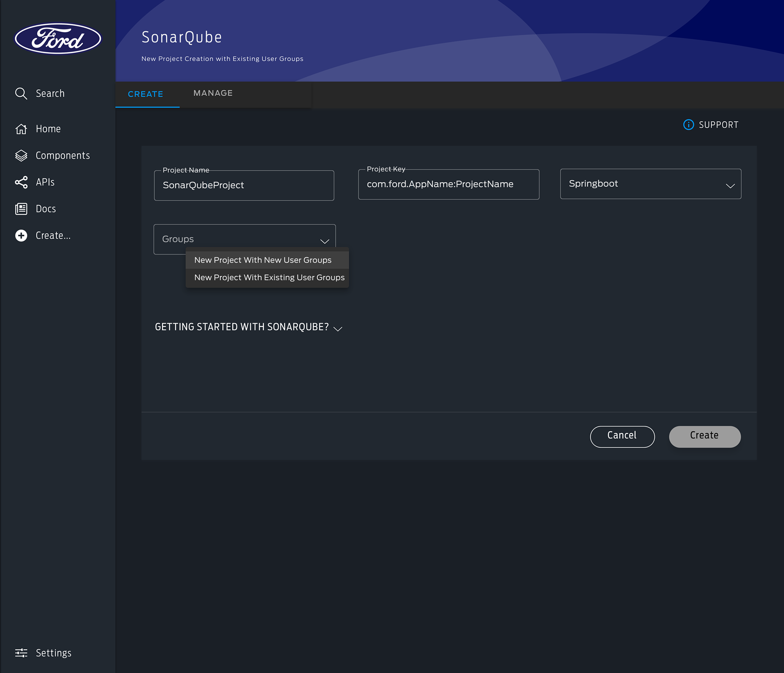Click the Docs newspaper icon
The image size is (784, 673).
click(21, 209)
